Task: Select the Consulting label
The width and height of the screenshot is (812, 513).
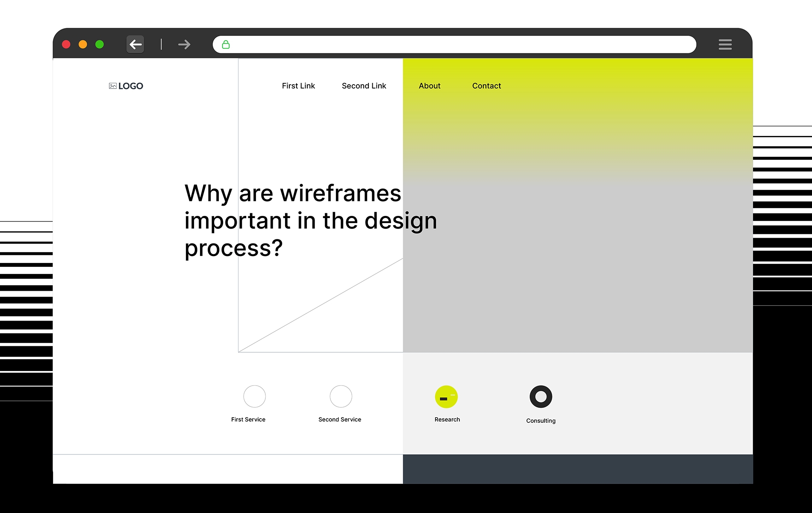Action: coord(541,421)
